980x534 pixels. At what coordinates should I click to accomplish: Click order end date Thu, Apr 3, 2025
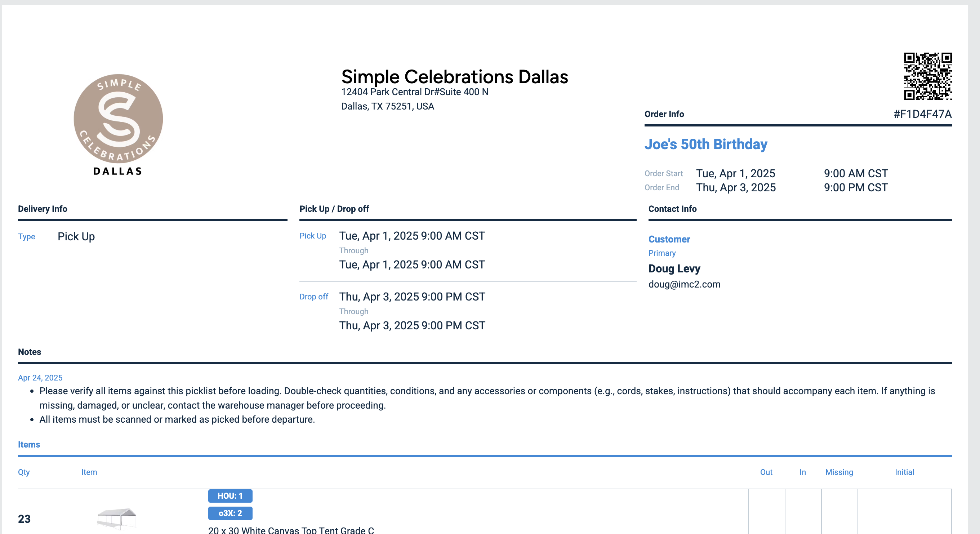(x=736, y=187)
